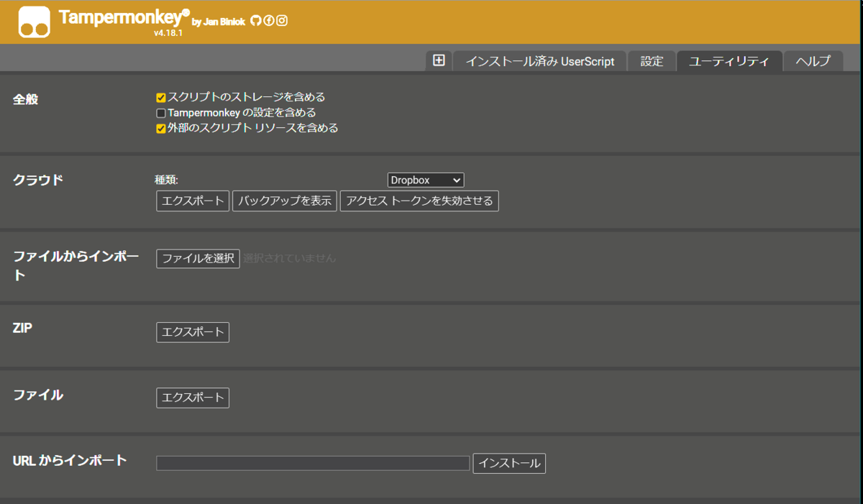Uncheck 外部のスクリプト リソースを含める checkbox
Viewport: 863px width, 504px height.
(161, 129)
